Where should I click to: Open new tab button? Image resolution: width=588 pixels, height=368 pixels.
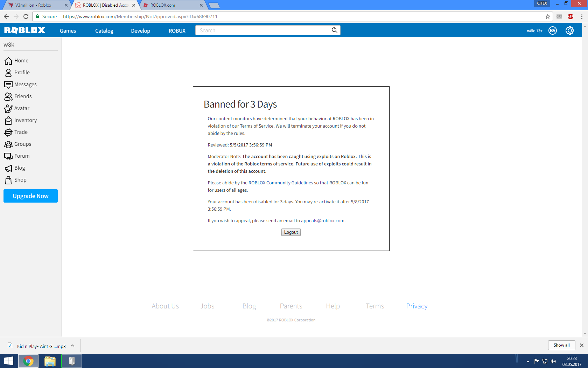(214, 5)
